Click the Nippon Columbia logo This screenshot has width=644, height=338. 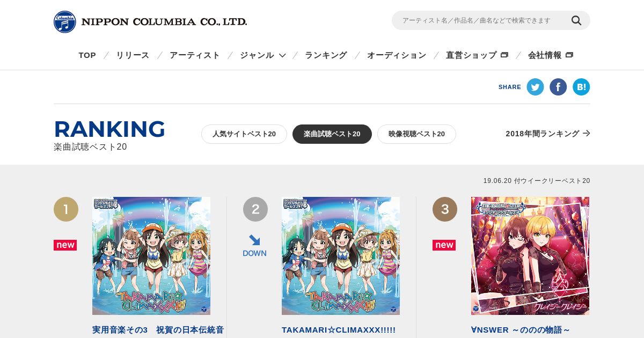tap(150, 22)
